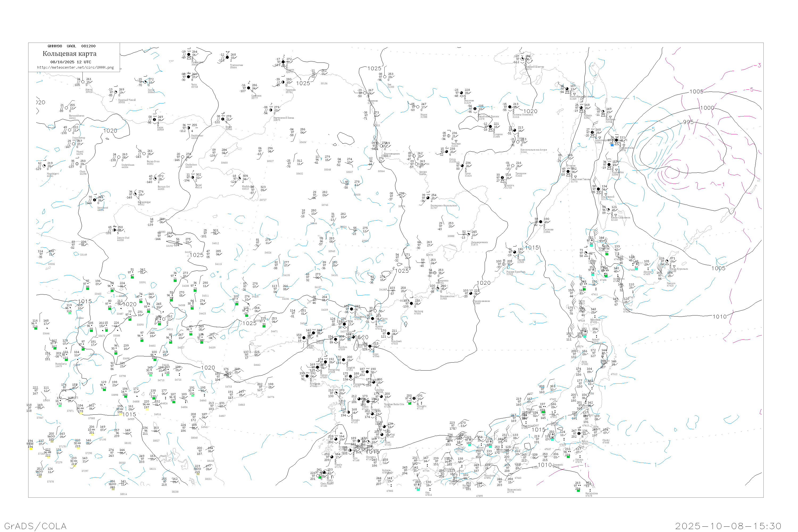
Task: Click the blue square marker near Пограничное
Action: [x=612, y=145]
